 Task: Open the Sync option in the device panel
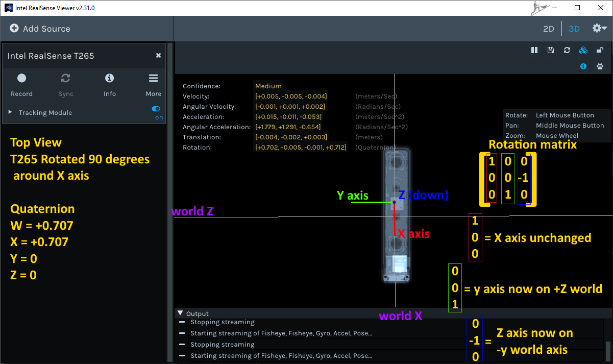pos(65,78)
